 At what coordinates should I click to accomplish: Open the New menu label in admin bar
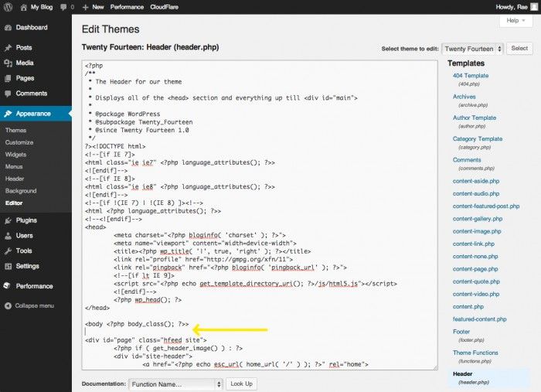pyautogui.click(x=98, y=7)
